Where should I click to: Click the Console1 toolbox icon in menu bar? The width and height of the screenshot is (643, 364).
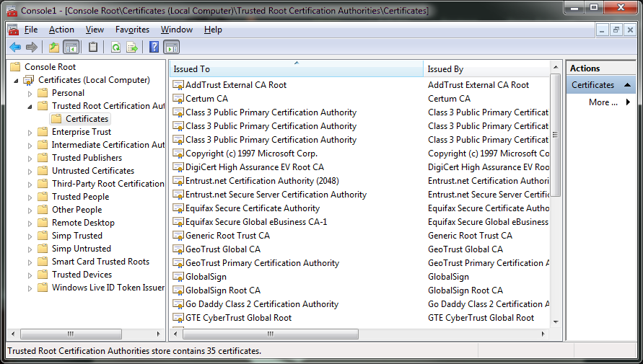click(x=13, y=30)
